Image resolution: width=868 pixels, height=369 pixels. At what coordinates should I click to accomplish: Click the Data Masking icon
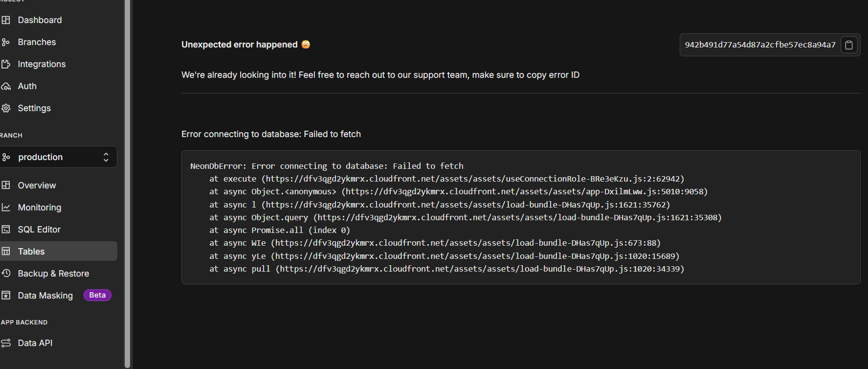coord(6,296)
